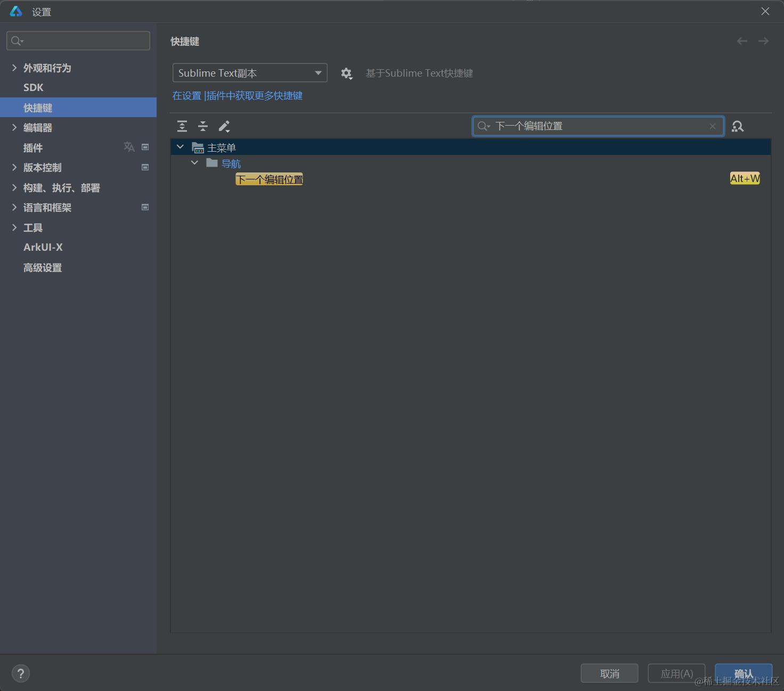Screen dimensions: 784x691
Task: Click the project-level icon beside 语言和框架
Action: tap(145, 207)
